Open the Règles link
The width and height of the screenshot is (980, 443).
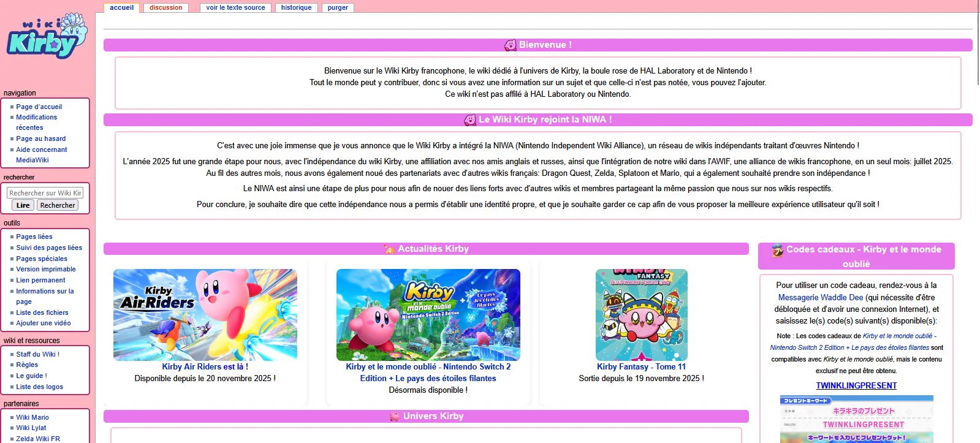pos(27,365)
